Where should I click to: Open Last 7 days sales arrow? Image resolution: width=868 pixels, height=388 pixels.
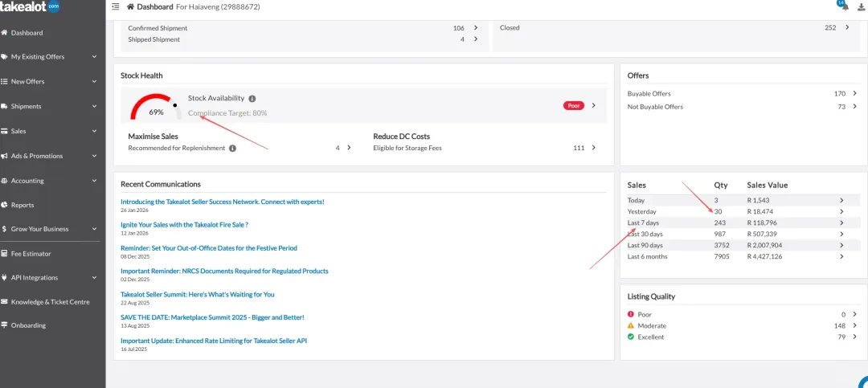pyautogui.click(x=841, y=223)
